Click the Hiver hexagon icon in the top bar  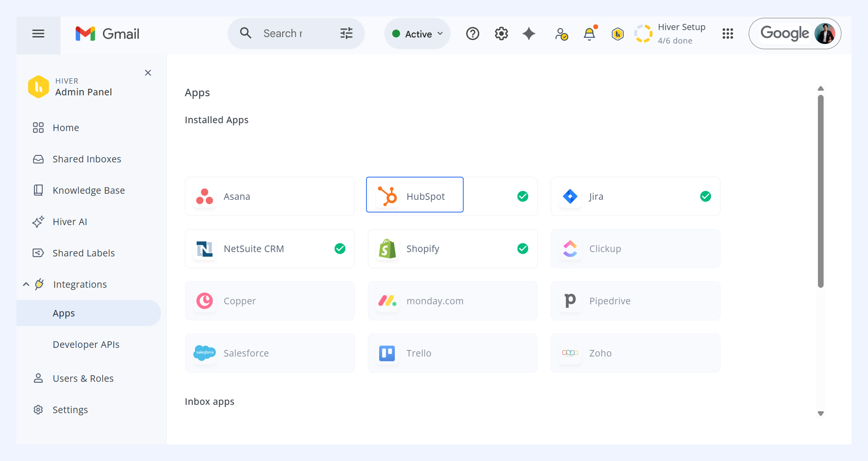pos(618,34)
